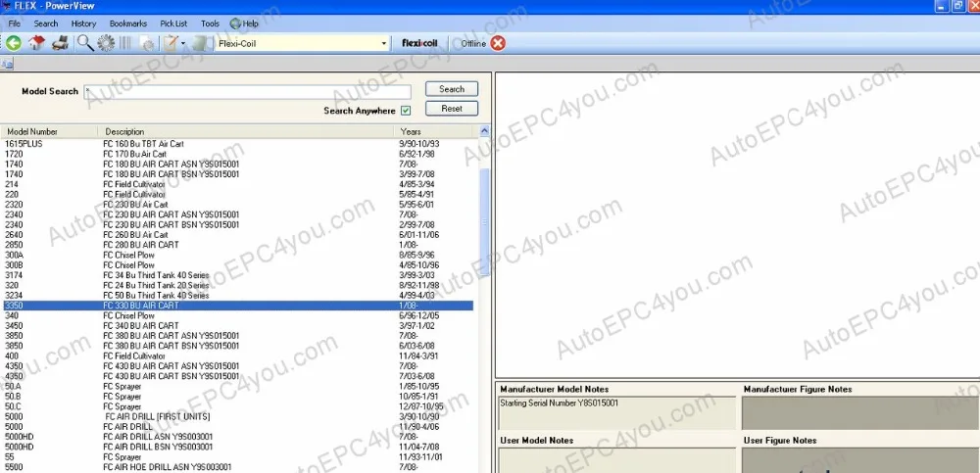
Task: Select model 1720 FC 170 Bu Air Cart
Action: pyautogui.click(x=237, y=154)
